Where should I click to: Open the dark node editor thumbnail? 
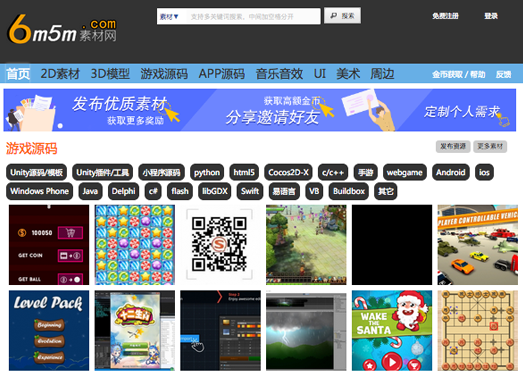220,331
